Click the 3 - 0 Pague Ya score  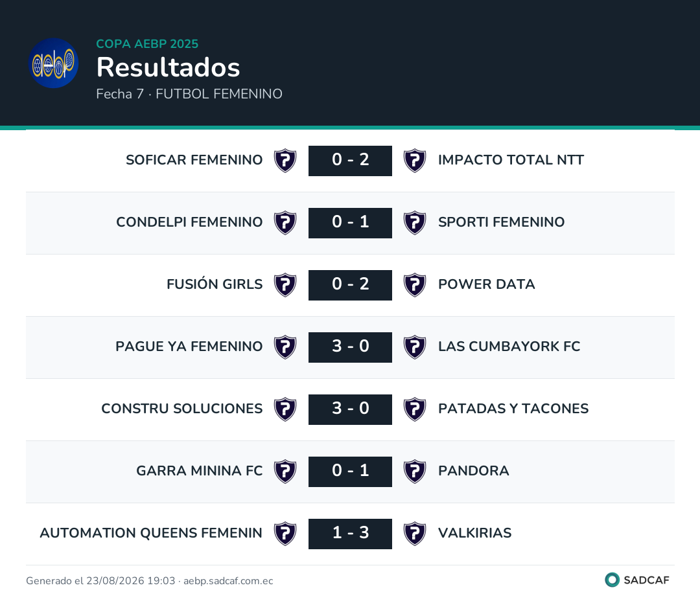pyautogui.click(x=351, y=347)
